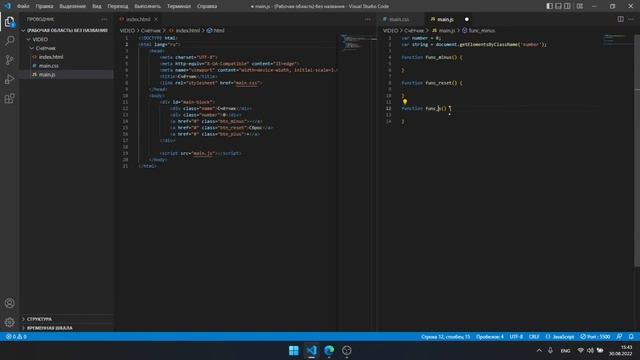Screen dimensions: 640x360
Task: Select the index.html editor tab
Action: point(139,19)
